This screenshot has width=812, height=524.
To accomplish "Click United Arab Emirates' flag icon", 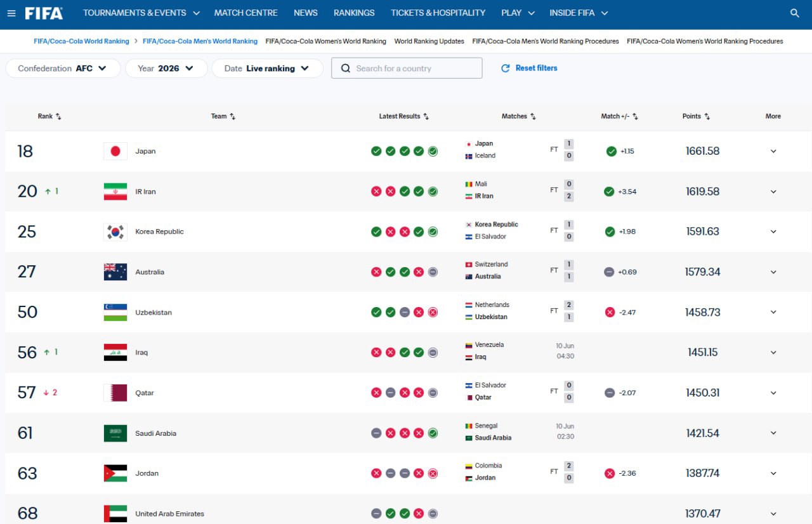I will [x=115, y=514].
